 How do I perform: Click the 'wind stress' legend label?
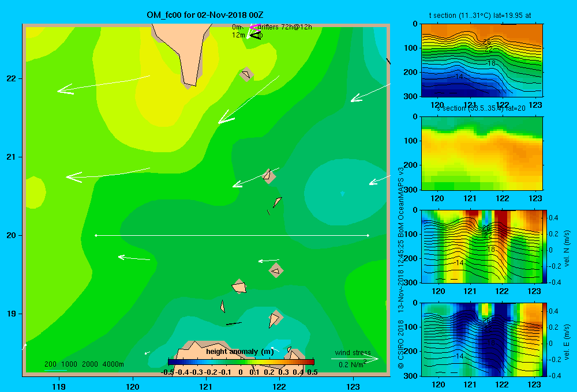click(x=353, y=352)
